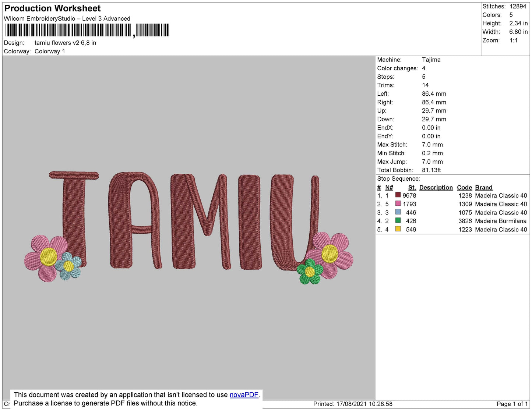Click the Width value '6.80 in'
532x411 pixels.
pyautogui.click(x=518, y=32)
